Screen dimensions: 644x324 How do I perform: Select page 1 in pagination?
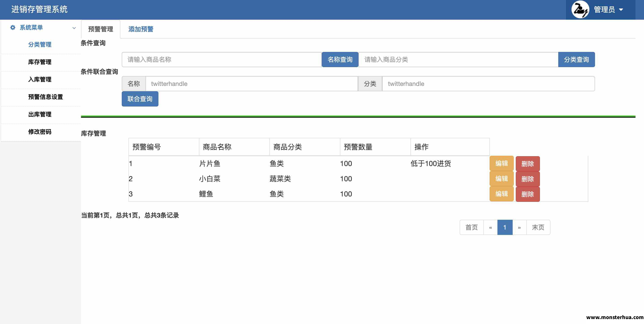click(x=505, y=228)
